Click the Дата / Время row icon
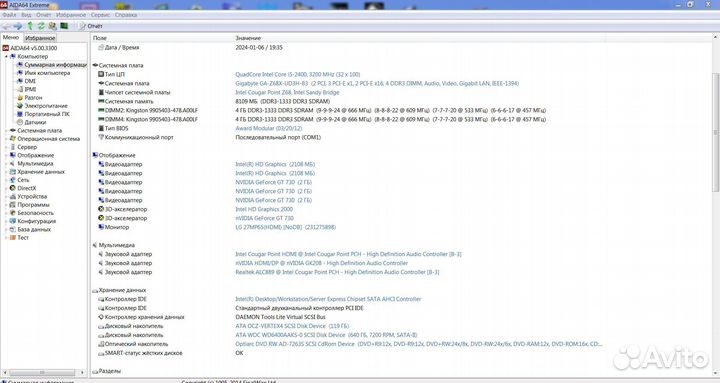 pos(101,47)
